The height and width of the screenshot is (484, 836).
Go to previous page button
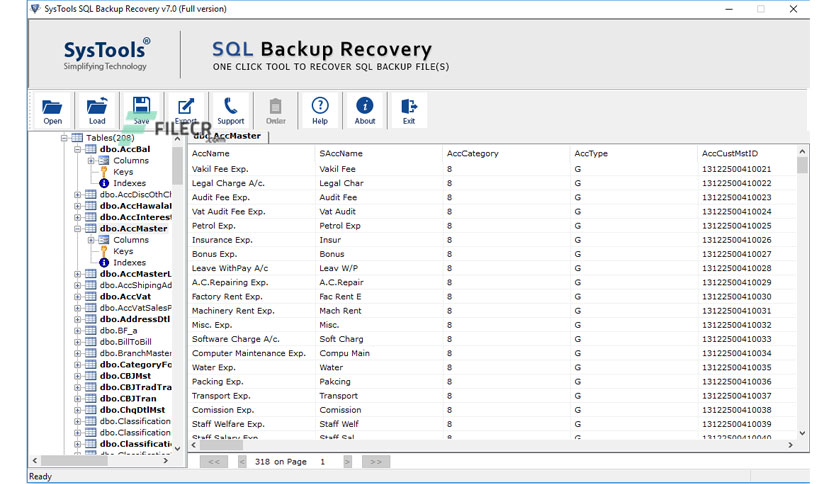242,462
